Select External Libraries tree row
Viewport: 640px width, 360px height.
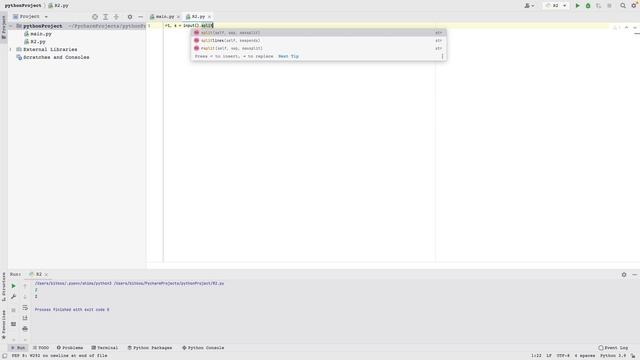pos(50,49)
